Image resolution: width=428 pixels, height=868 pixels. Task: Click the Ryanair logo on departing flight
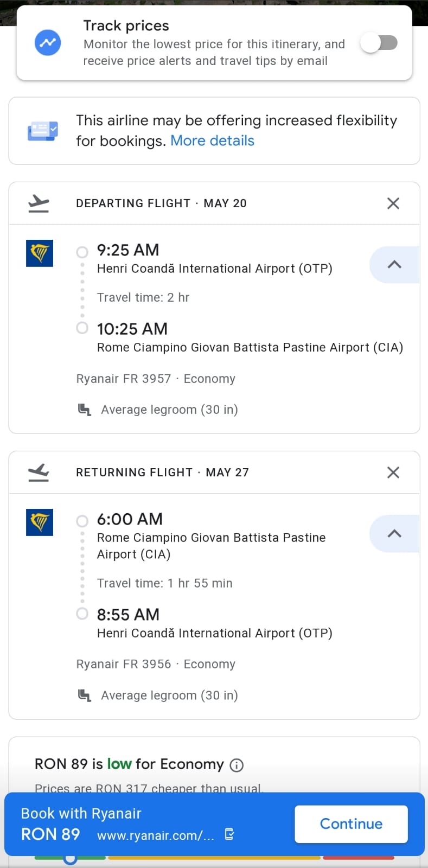(40, 253)
